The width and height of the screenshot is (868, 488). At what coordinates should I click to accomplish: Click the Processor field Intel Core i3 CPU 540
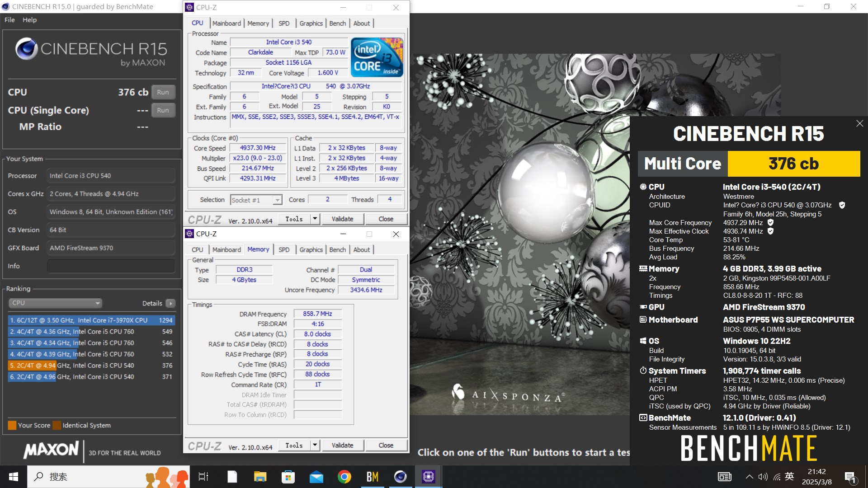111,176
